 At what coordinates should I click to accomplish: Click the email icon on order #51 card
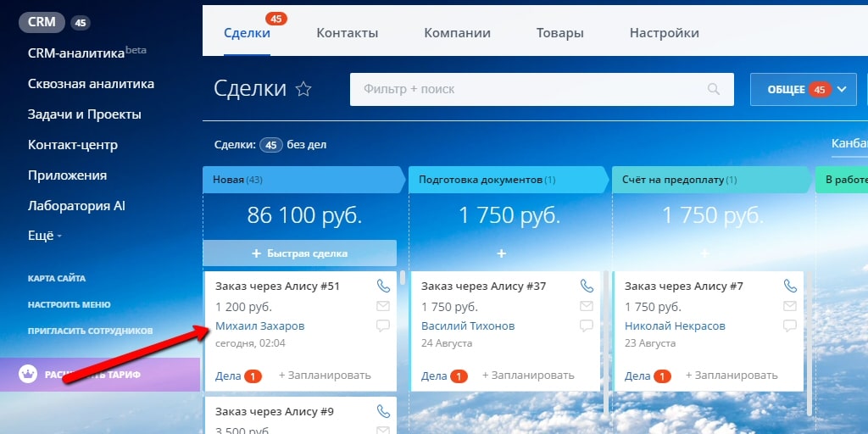(x=383, y=306)
